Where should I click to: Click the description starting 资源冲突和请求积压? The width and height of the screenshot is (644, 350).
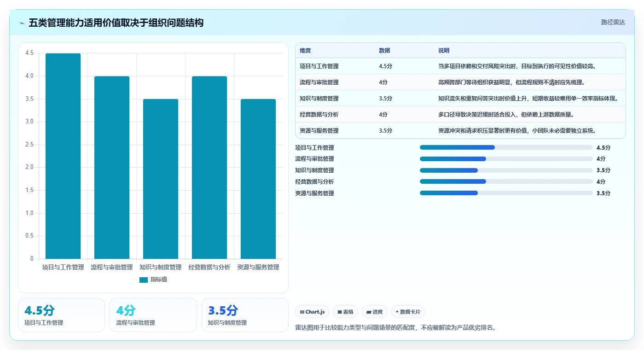pos(517,131)
